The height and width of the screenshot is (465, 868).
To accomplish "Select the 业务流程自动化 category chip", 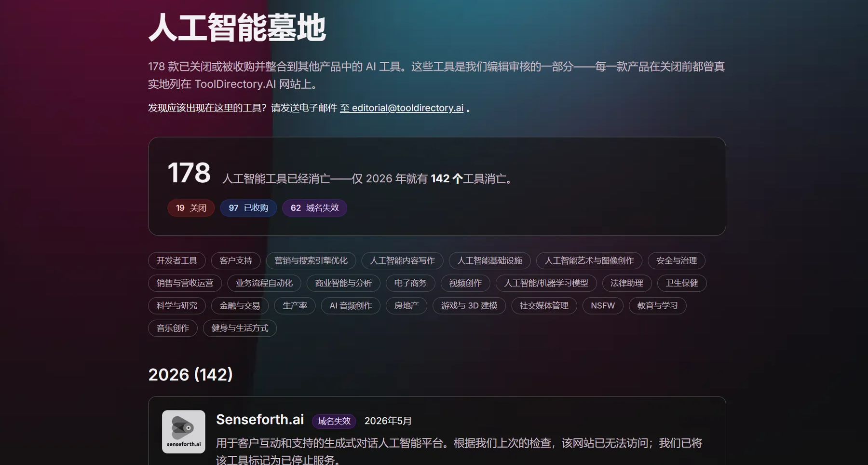I will (264, 283).
